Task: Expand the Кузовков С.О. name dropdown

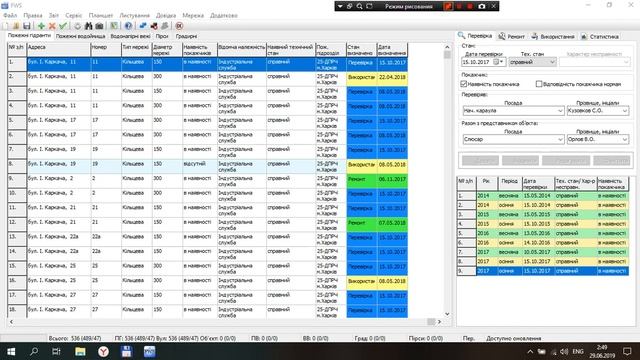Action: 624,111
